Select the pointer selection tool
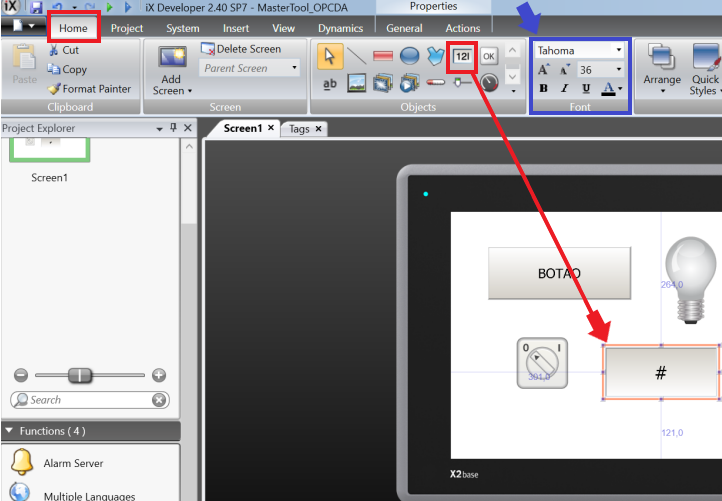The height and width of the screenshot is (501, 722). (330, 57)
